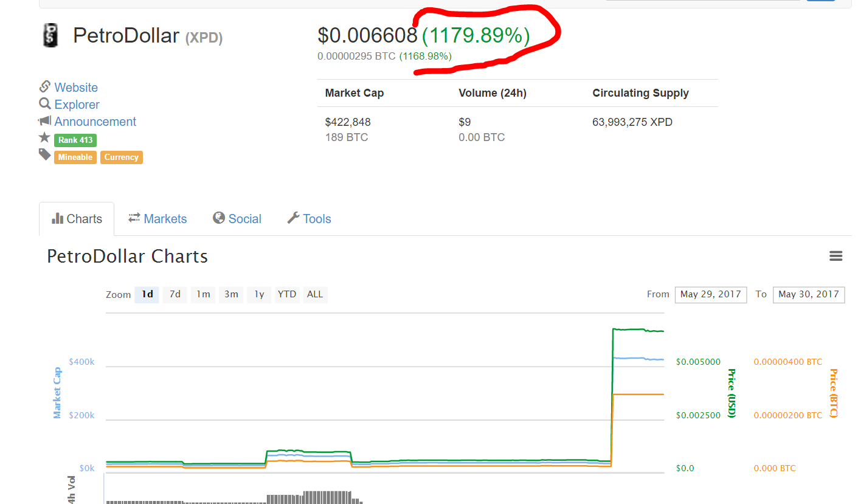Screen dimensions: 858x504
Task: Choose the ALL zoom range
Action: coord(315,294)
